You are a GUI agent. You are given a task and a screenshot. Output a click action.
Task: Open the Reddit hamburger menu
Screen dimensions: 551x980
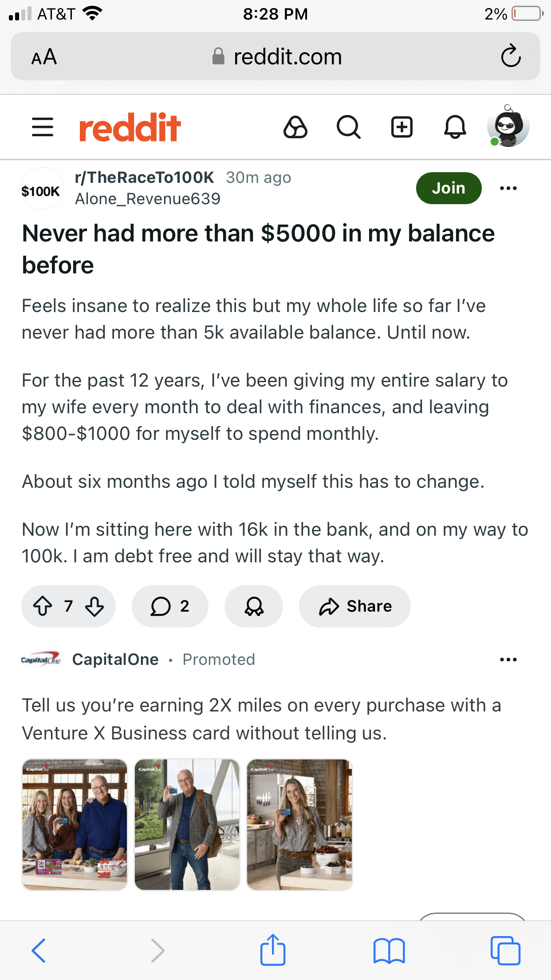click(x=43, y=127)
